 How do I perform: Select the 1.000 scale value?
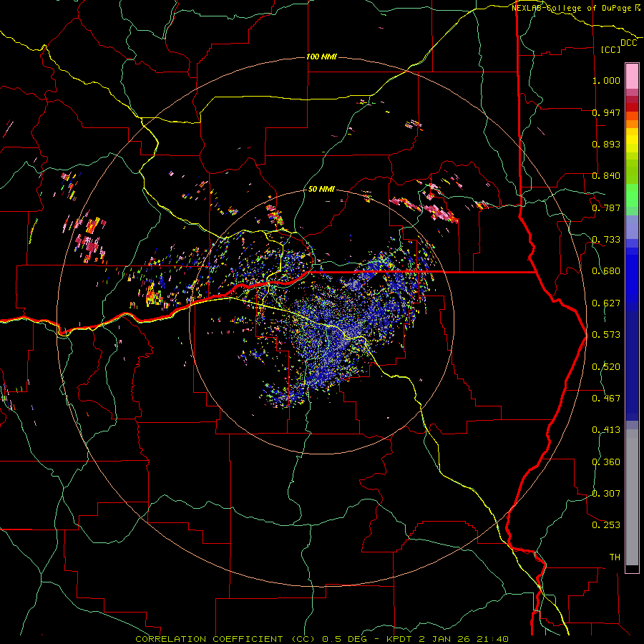(x=606, y=80)
